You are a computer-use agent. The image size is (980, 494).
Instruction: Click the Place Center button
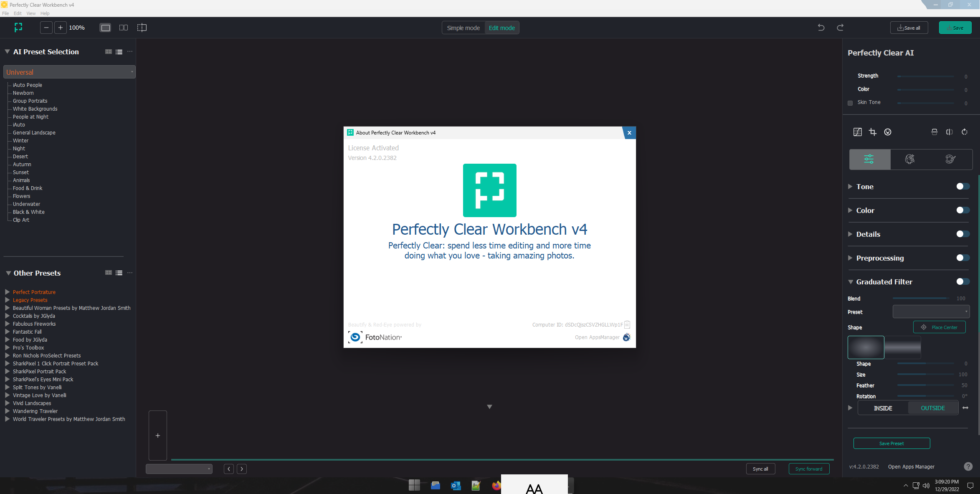click(939, 327)
